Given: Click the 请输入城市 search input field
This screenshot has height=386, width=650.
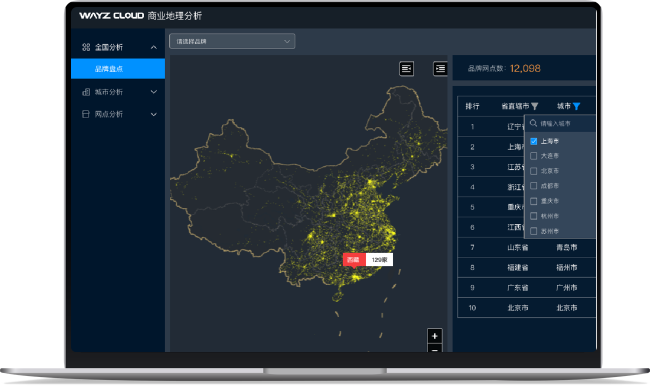Looking at the screenshot, I should (565, 124).
